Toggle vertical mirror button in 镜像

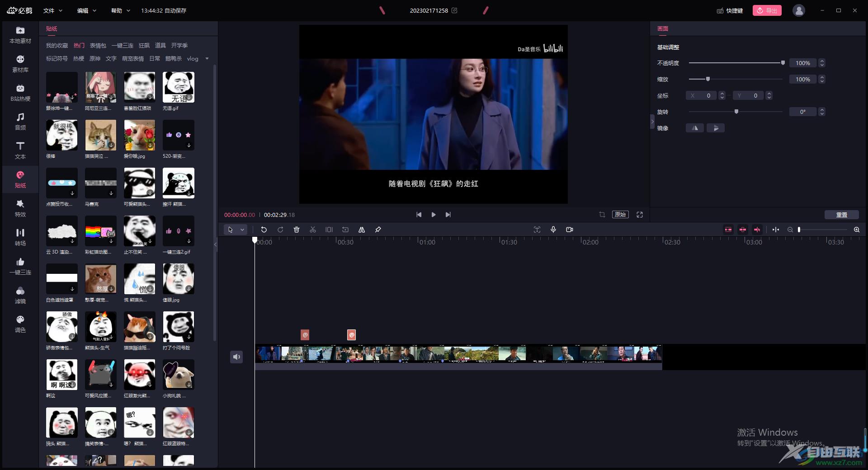pyautogui.click(x=716, y=128)
